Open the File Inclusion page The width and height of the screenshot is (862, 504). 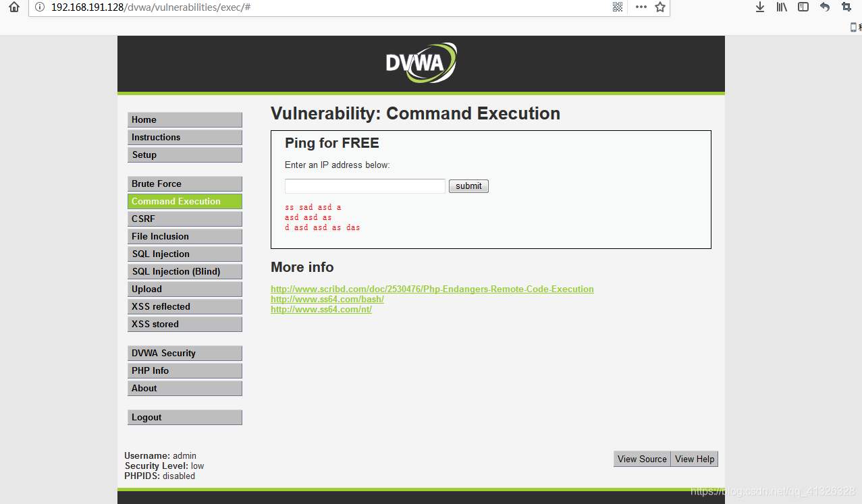(184, 236)
